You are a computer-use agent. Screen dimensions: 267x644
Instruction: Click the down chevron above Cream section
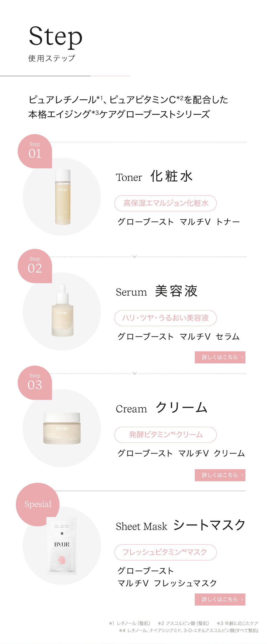coord(135,373)
